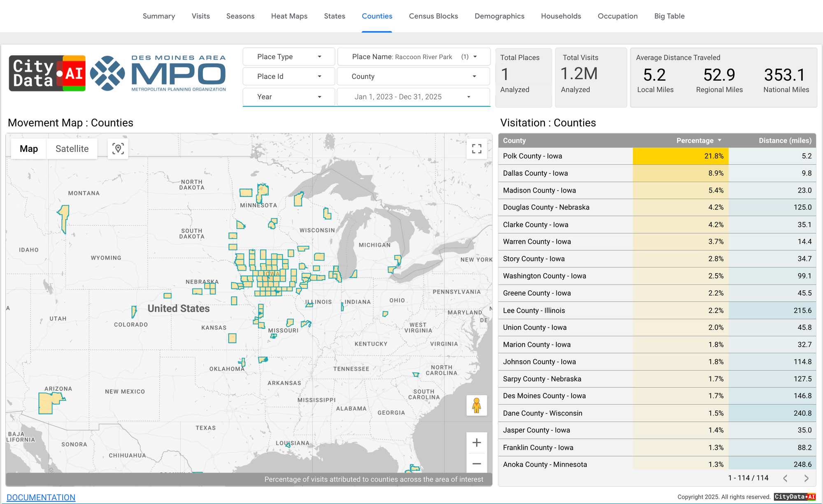Zoom in the map with plus icon
The width and height of the screenshot is (823, 504).
477,442
